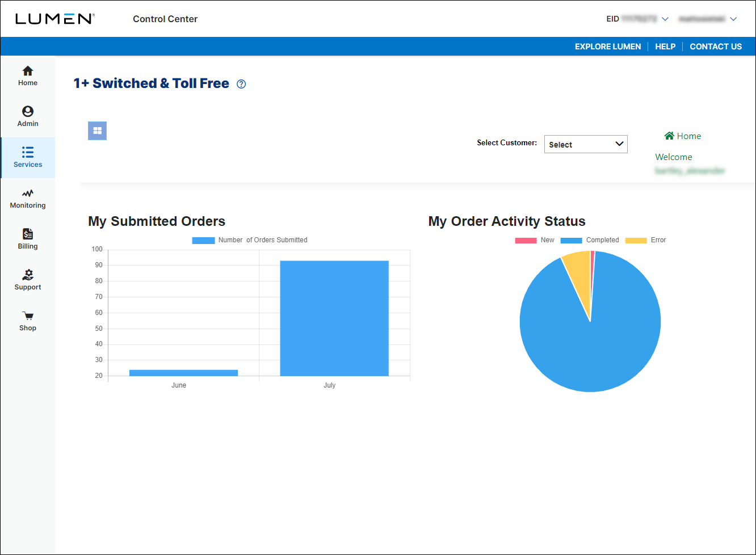Viewport: 756px width, 555px height.
Task: Go to the Billing section
Action: 28,239
